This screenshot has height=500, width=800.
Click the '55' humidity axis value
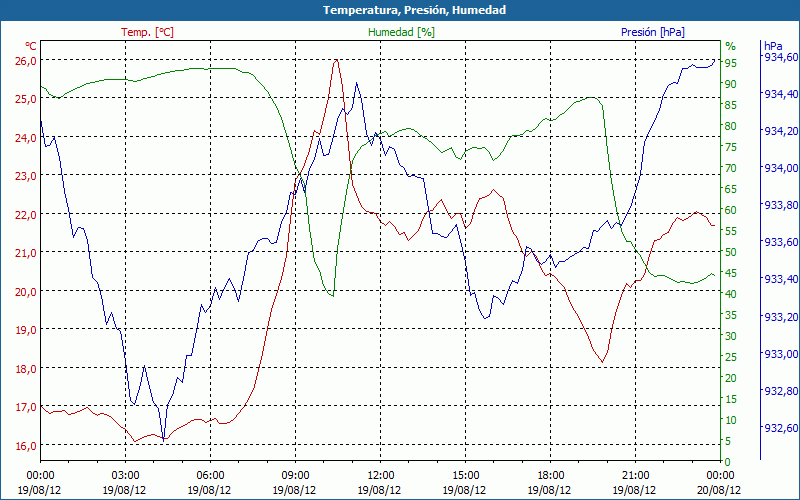pos(730,231)
